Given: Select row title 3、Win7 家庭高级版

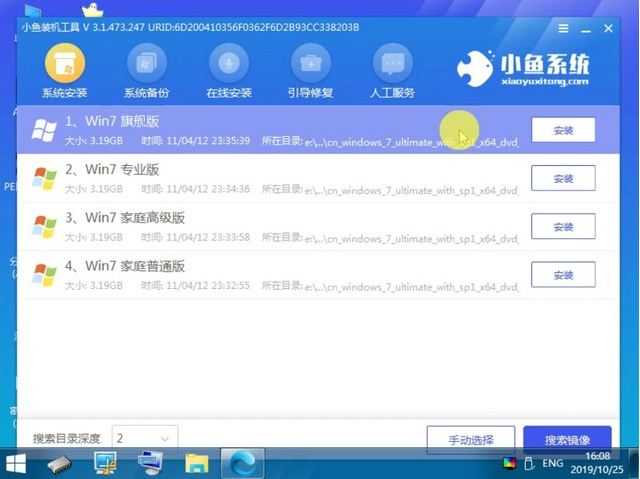Looking at the screenshot, I should [x=125, y=217].
